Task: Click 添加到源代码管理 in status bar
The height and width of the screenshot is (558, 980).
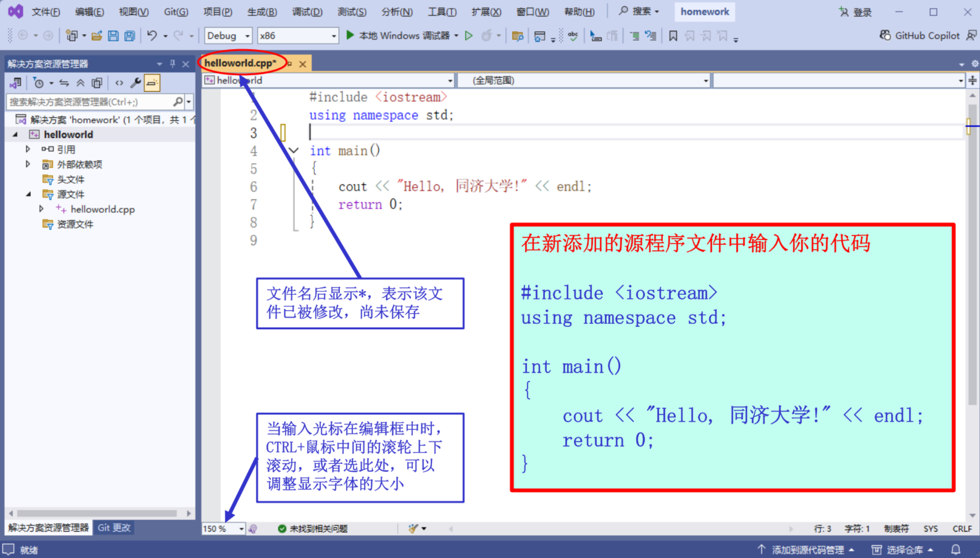Action: coord(807,550)
